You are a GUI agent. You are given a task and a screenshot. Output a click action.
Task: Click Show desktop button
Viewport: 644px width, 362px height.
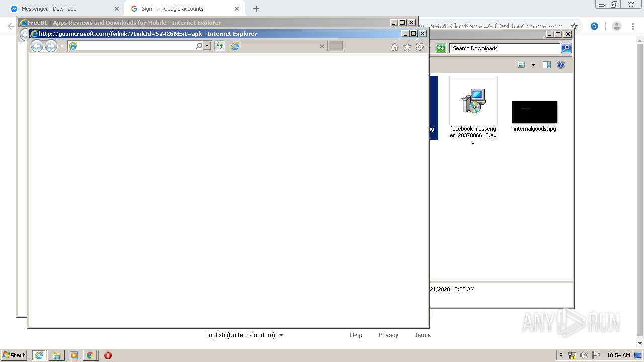[x=638, y=355]
